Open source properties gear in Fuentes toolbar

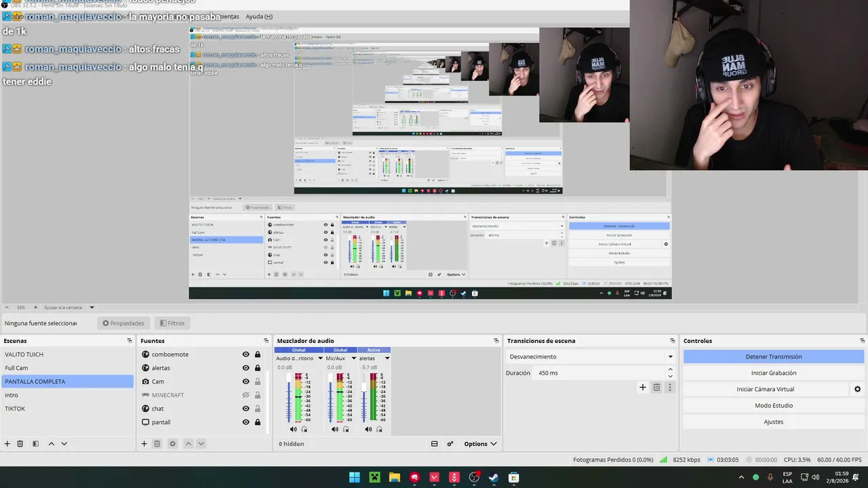[x=172, y=444]
